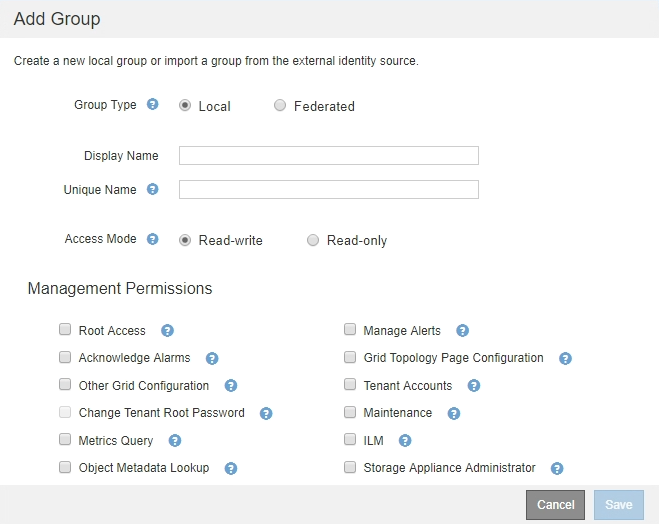Click Root Access help icon

(x=167, y=331)
